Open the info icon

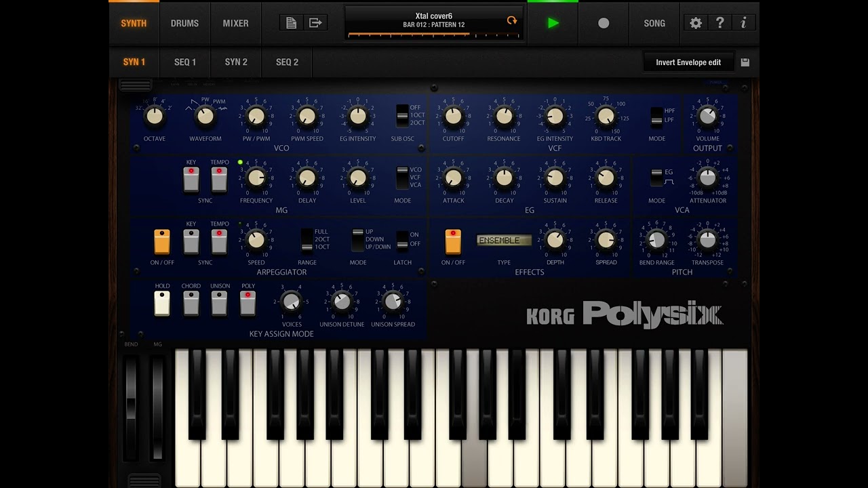tap(743, 23)
